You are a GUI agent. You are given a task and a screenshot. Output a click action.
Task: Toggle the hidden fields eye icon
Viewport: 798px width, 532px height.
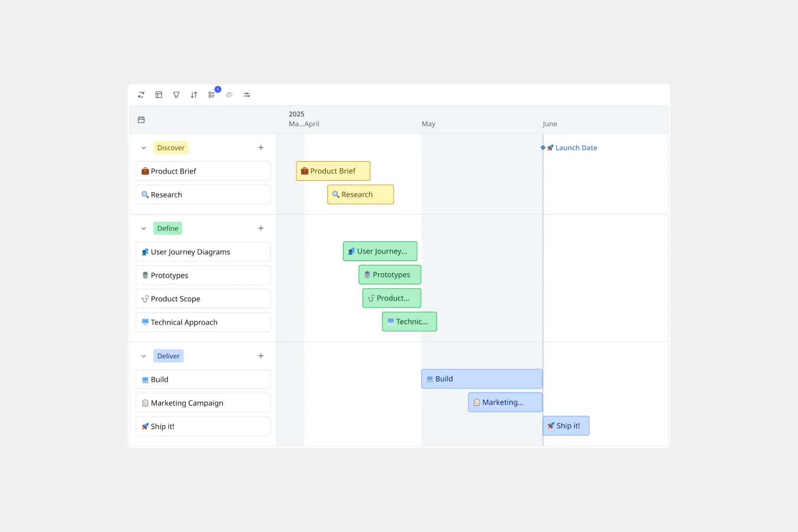pos(229,95)
